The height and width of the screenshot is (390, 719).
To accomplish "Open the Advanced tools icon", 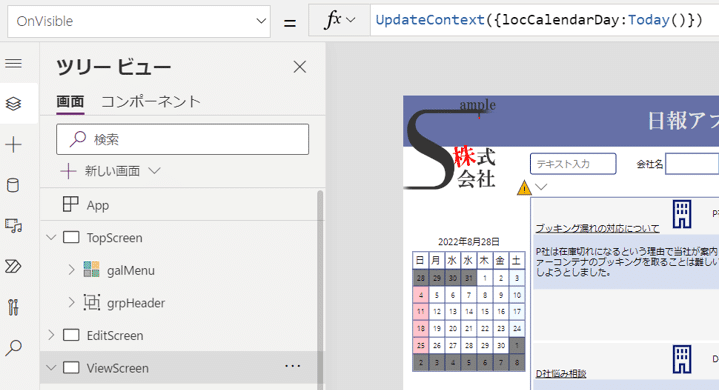I will (13, 307).
